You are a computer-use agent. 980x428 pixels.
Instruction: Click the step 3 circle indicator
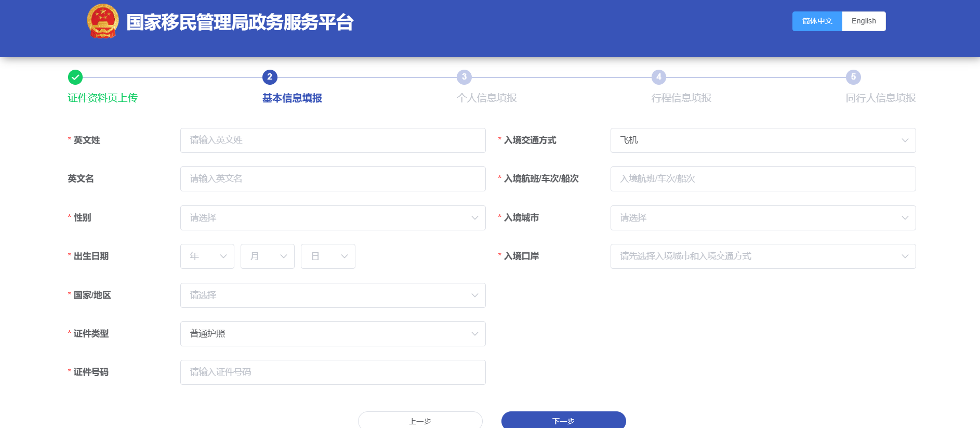464,77
